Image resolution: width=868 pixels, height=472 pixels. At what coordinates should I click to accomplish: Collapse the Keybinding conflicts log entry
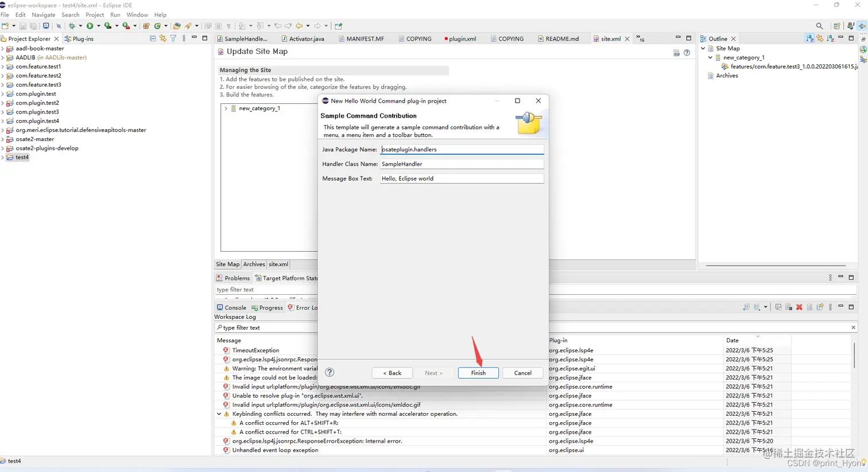click(x=219, y=414)
